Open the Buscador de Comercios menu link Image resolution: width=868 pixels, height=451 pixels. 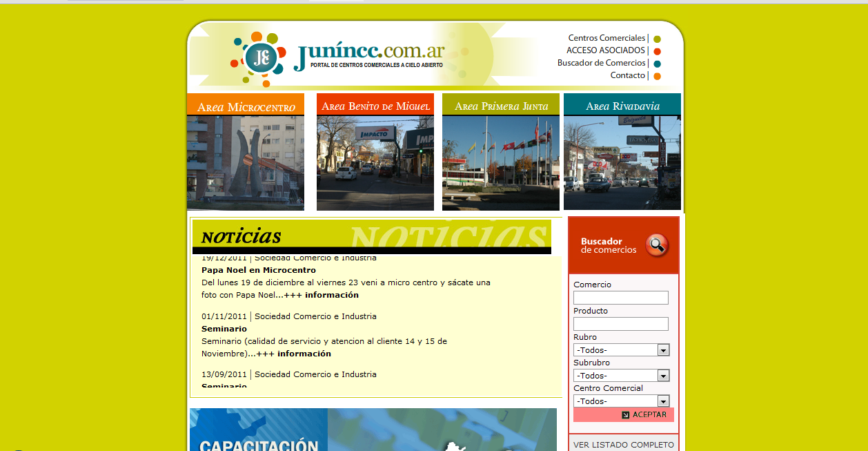point(602,63)
